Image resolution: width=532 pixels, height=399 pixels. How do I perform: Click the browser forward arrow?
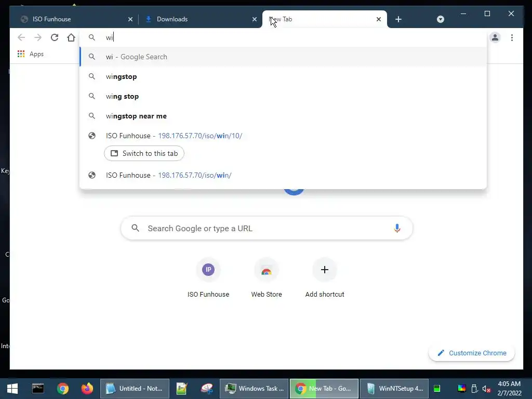(x=37, y=37)
